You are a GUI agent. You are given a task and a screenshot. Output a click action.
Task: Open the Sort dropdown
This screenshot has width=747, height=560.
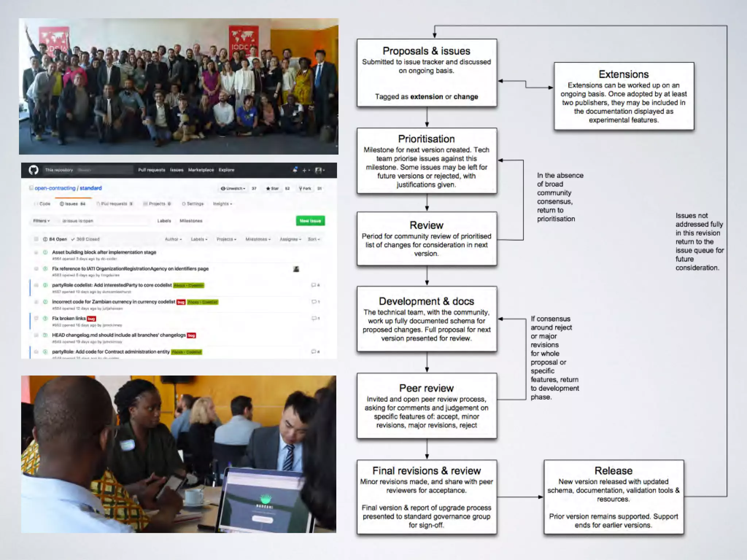pos(313,239)
